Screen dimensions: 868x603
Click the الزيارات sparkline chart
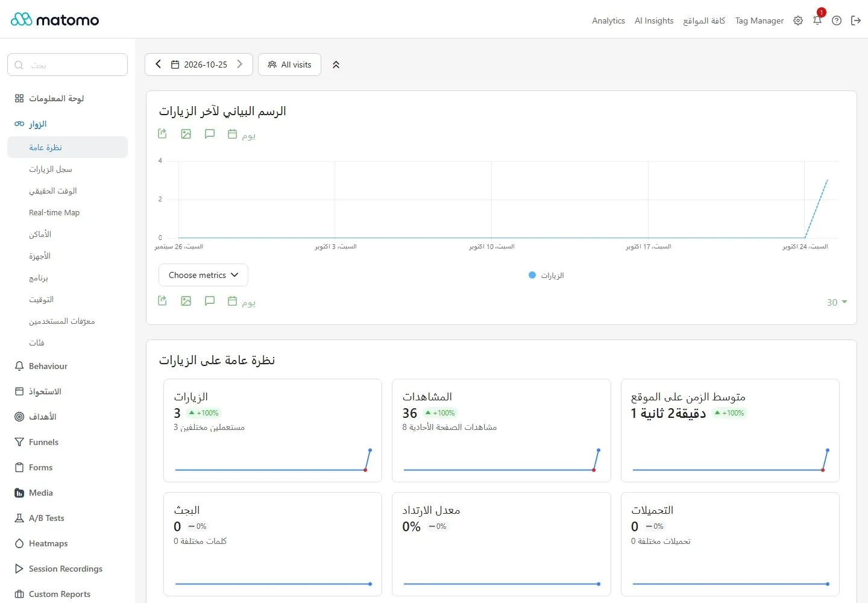(x=273, y=460)
